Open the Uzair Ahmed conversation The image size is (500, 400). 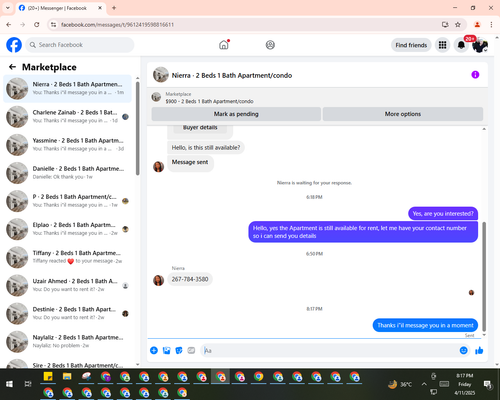[x=67, y=286]
